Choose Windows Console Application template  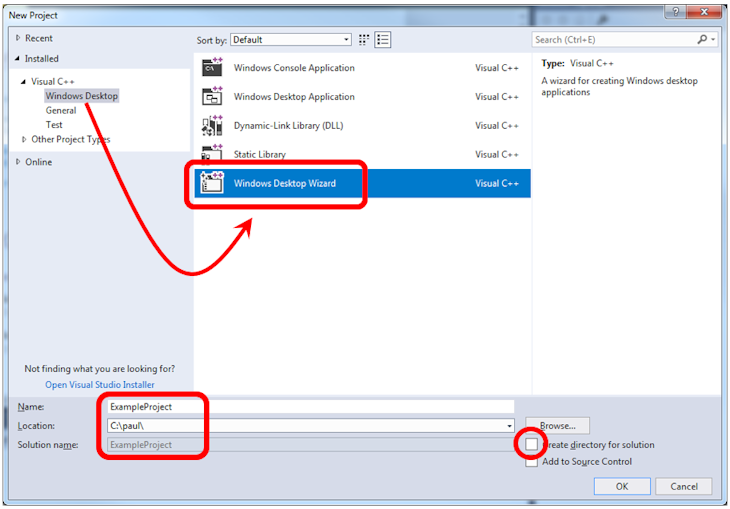click(x=294, y=68)
